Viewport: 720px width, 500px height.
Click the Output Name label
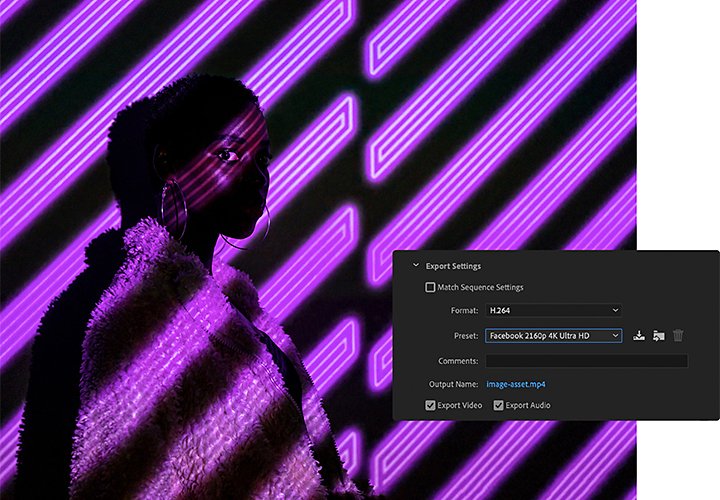[x=453, y=384]
